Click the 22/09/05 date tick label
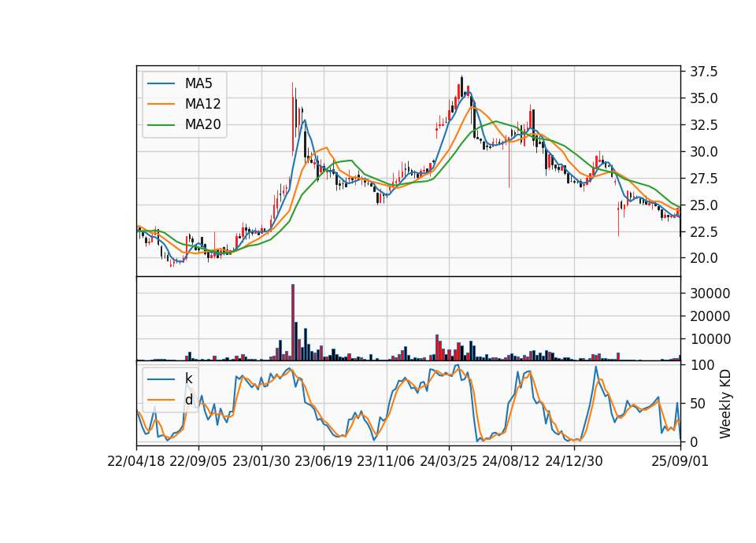The image size is (756, 543). pos(198,462)
